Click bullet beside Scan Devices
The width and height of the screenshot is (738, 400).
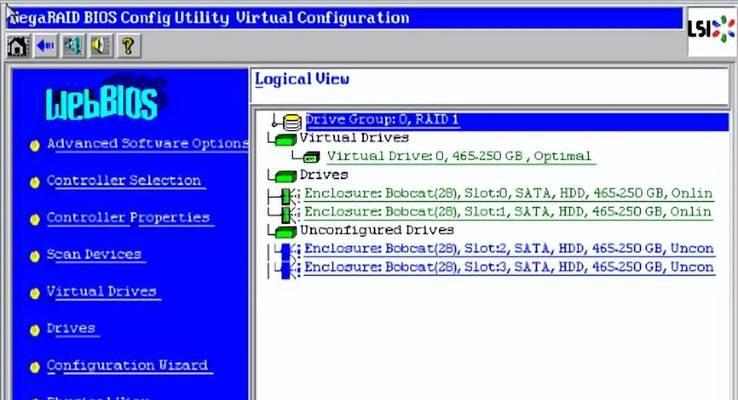point(35,256)
